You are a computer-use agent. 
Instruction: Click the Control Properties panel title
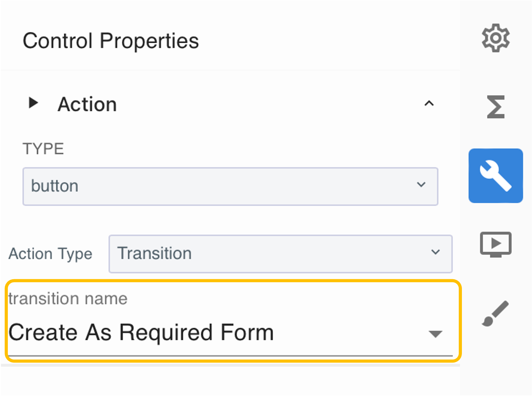pyautogui.click(x=111, y=41)
